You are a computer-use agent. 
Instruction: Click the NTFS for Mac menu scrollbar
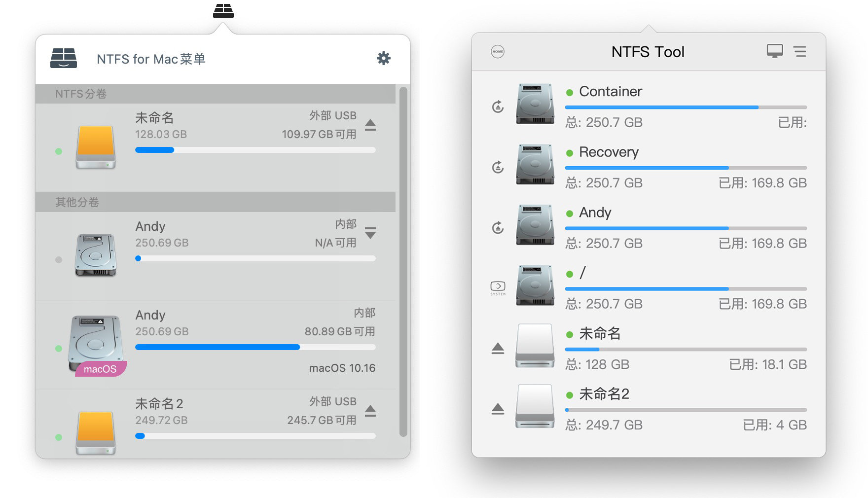[403, 261]
